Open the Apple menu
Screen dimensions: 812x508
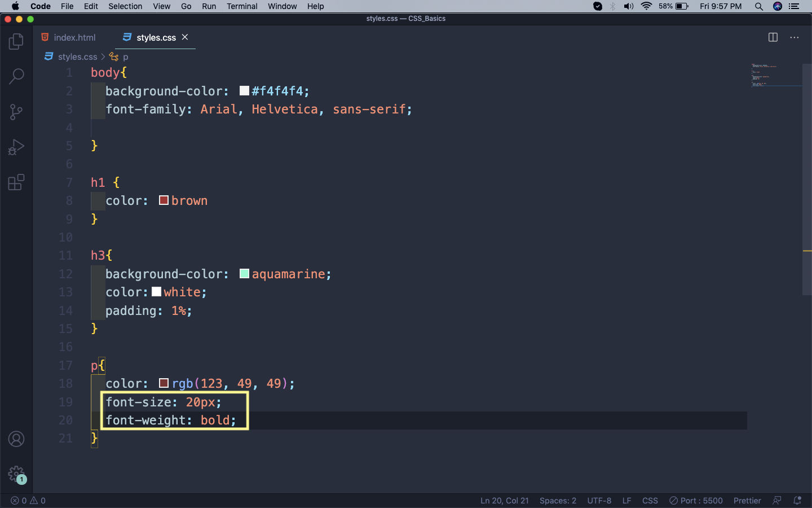15,6
